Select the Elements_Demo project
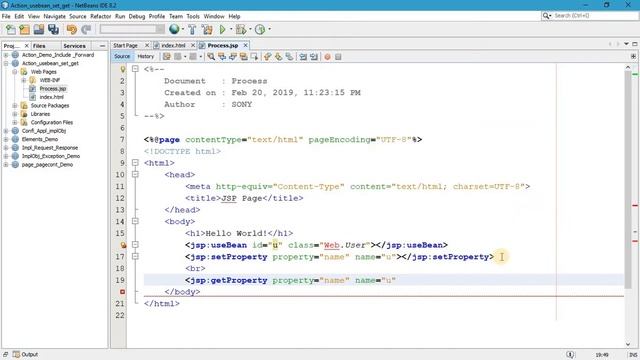 pos(40,140)
